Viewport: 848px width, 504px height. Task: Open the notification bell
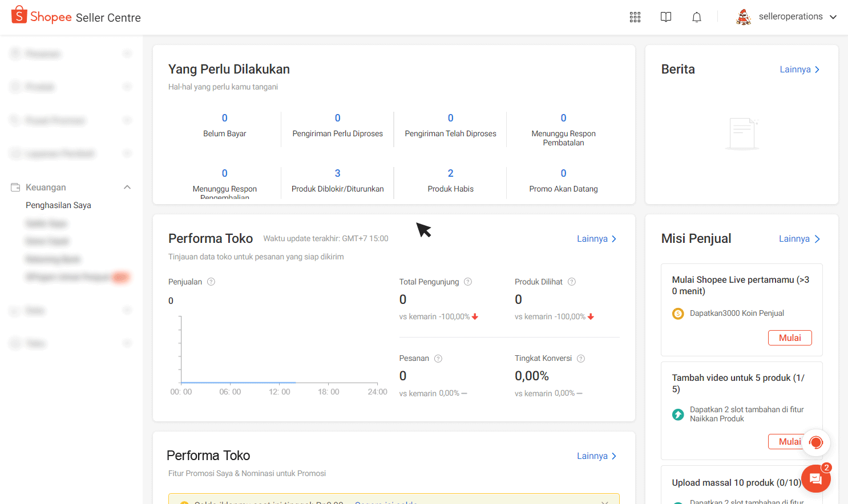697,17
